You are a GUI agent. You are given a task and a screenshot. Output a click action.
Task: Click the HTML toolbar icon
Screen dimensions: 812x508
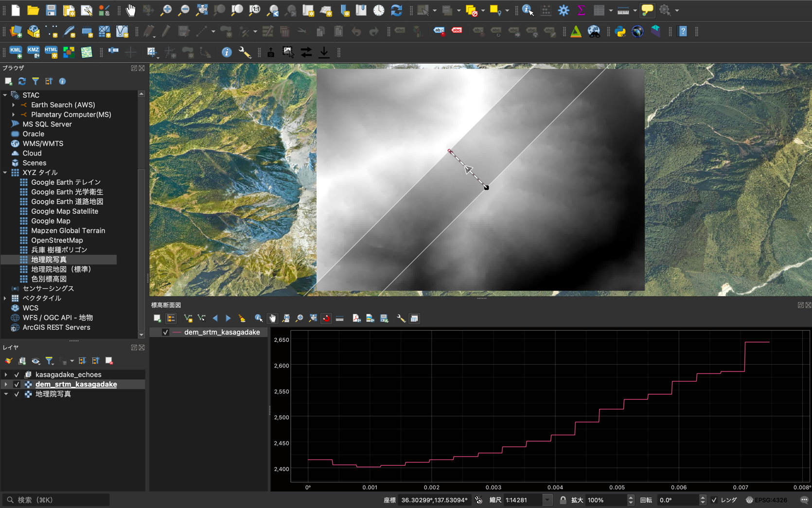tap(51, 52)
